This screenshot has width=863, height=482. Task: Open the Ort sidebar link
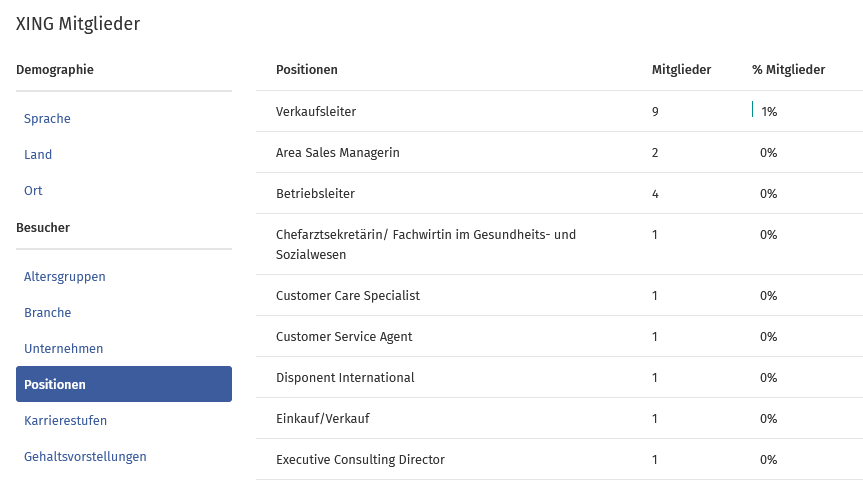tap(33, 190)
